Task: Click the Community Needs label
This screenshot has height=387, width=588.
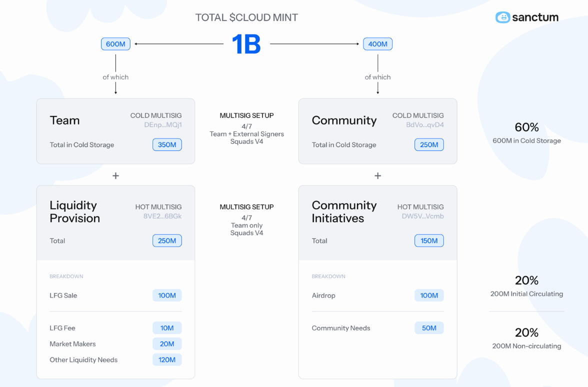Action: (x=341, y=328)
